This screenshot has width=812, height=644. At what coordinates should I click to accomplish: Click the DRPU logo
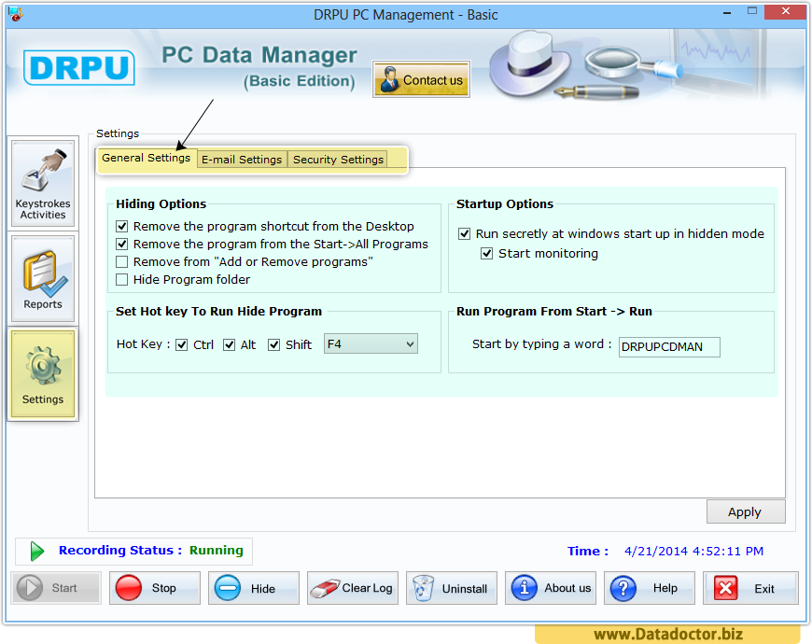tap(78, 67)
